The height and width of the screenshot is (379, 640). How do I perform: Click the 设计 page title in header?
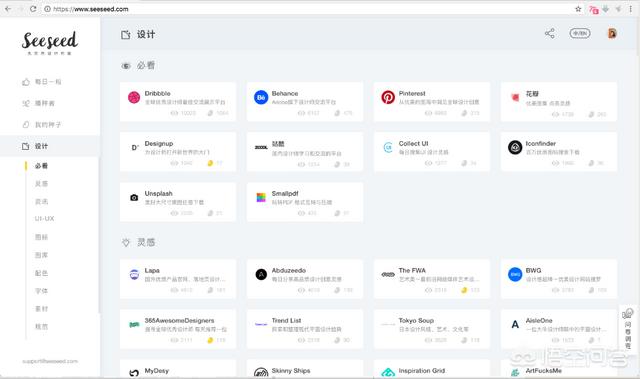pyautogui.click(x=138, y=34)
